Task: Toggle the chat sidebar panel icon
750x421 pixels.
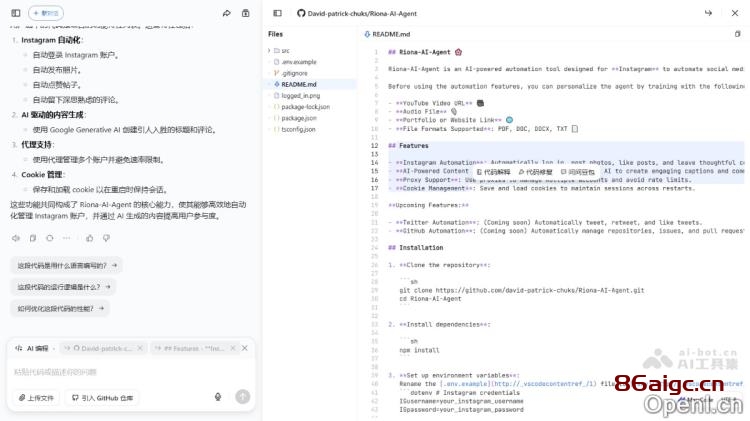Action: click(x=16, y=13)
